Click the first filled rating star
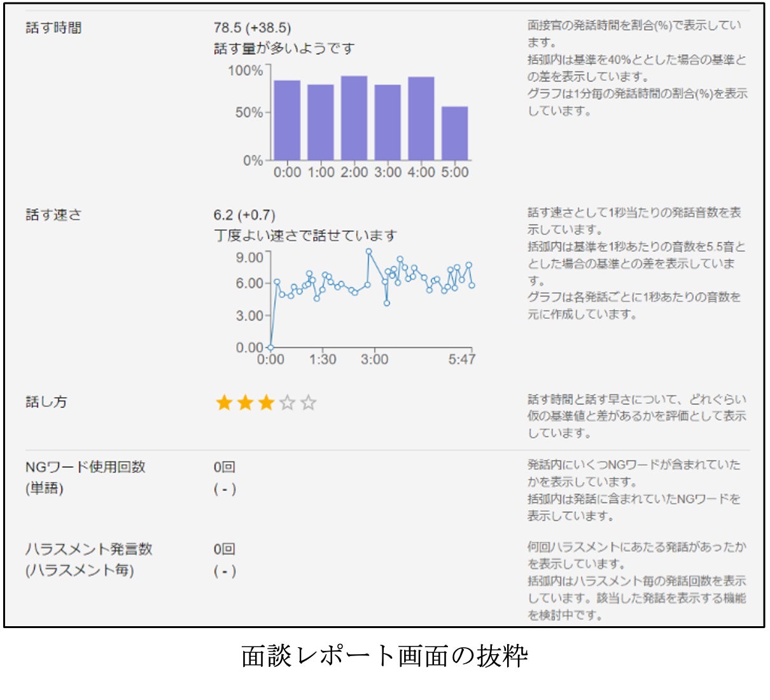 (224, 402)
